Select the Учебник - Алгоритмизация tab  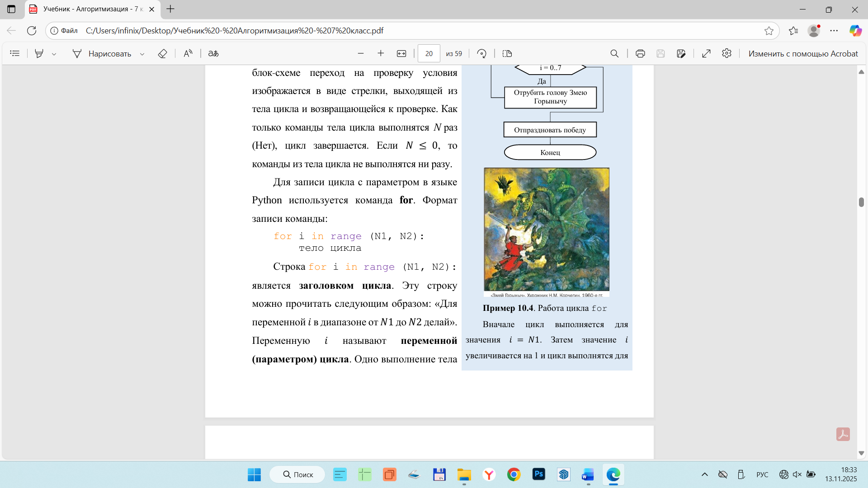click(93, 9)
